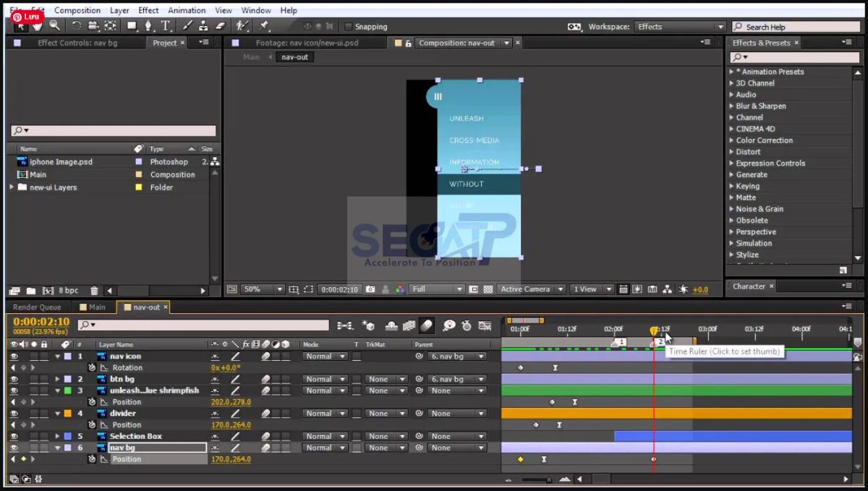Image resolution: width=868 pixels, height=491 pixels.
Task: Toggle visibility of the divider layer
Action: 14,414
